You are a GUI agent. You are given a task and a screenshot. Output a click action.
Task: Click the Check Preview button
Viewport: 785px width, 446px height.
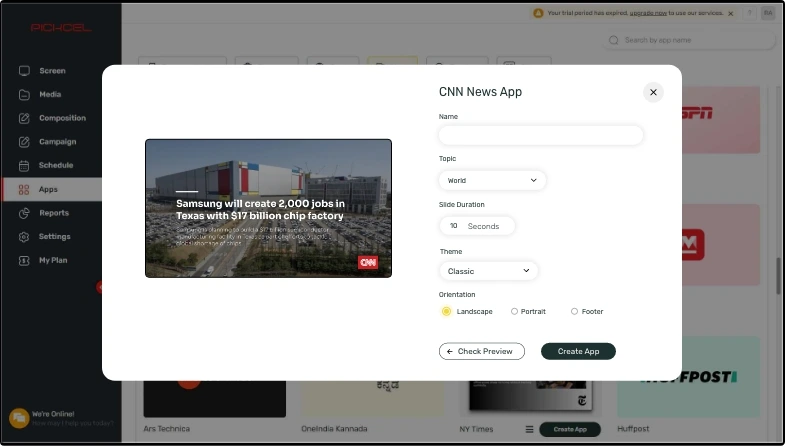[482, 351]
